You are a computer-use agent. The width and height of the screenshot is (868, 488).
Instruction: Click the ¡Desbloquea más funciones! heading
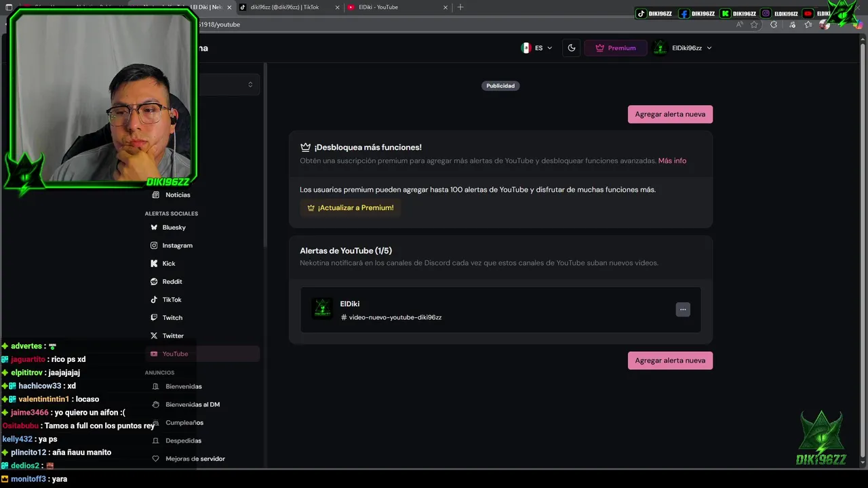(368, 147)
